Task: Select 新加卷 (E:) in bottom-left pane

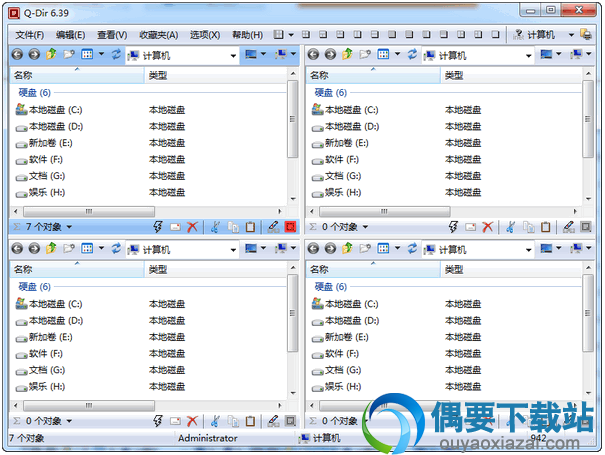Action: pyautogui.click(x=44, y=337)
